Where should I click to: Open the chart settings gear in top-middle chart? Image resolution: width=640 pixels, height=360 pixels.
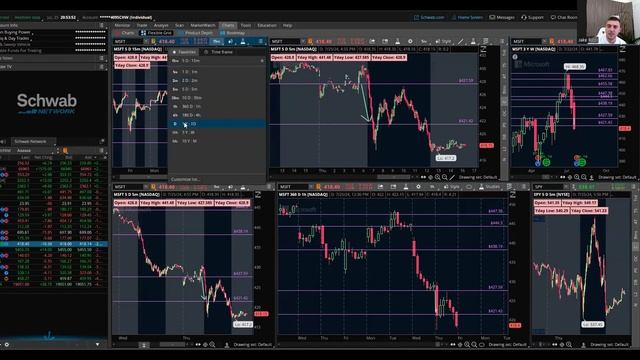[410, 41]
